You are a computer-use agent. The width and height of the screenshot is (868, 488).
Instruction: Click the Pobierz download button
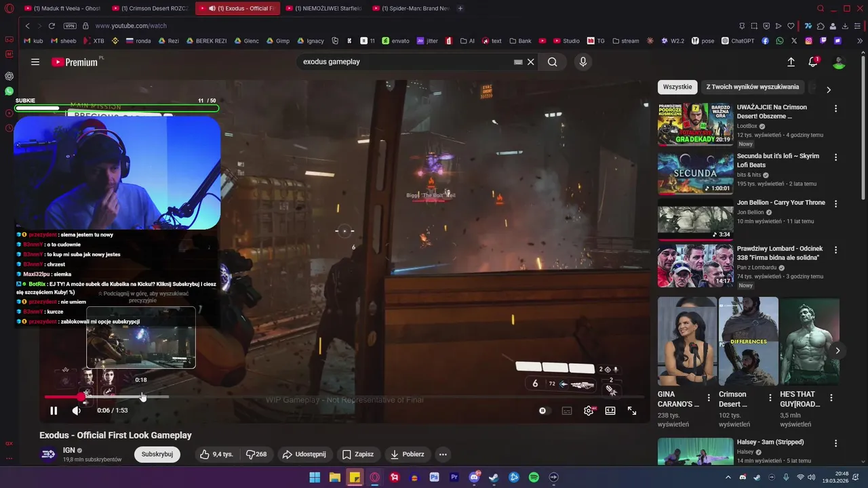(x=407, y=454)
